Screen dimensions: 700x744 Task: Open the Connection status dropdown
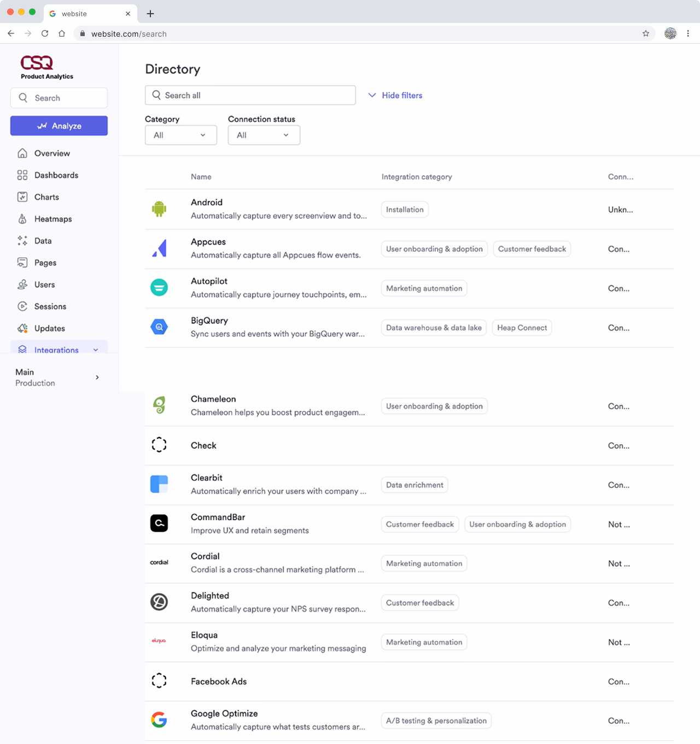[264, 135]
